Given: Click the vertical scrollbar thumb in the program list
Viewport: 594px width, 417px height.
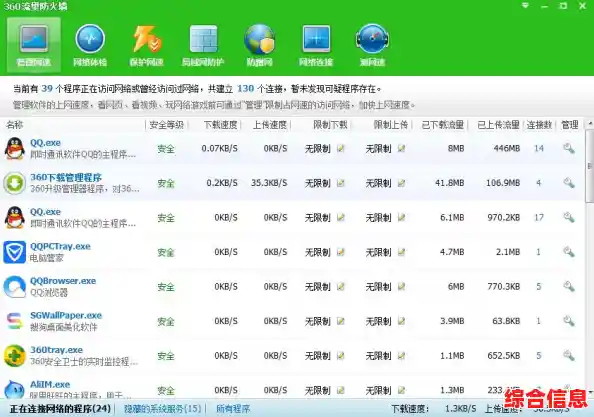Looking at the screenshot, I should (589, 167).
